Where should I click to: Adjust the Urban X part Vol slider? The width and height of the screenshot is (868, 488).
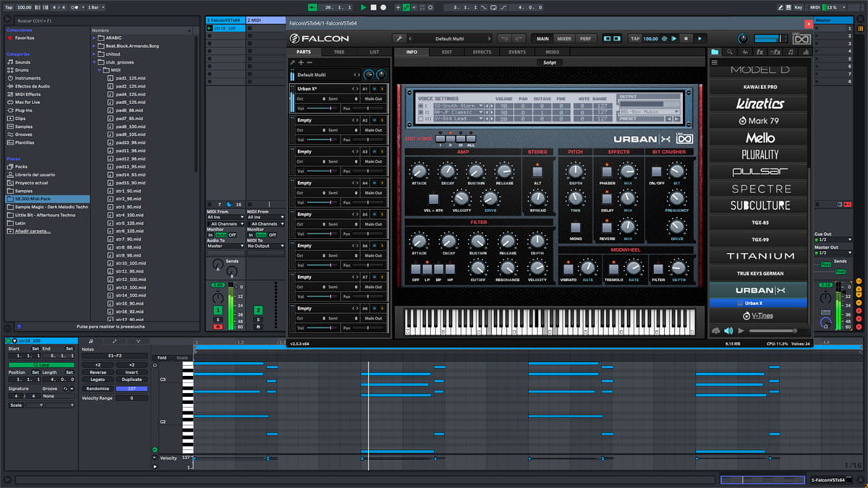(x=323, y=108)
